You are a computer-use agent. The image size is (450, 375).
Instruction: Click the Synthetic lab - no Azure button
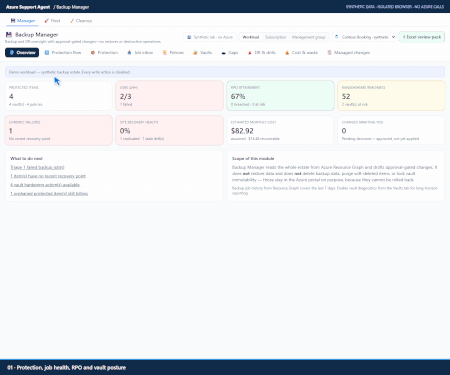(x=210, y=37)
